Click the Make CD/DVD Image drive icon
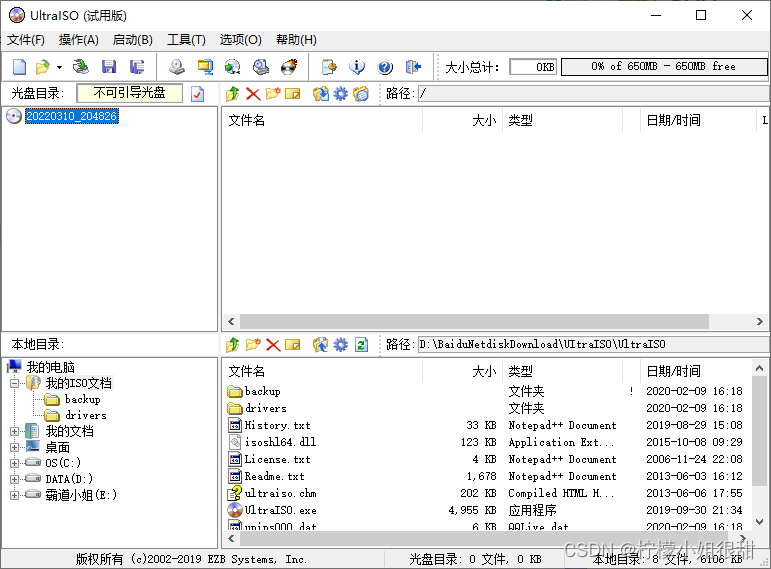 click(x=177, y=67)
